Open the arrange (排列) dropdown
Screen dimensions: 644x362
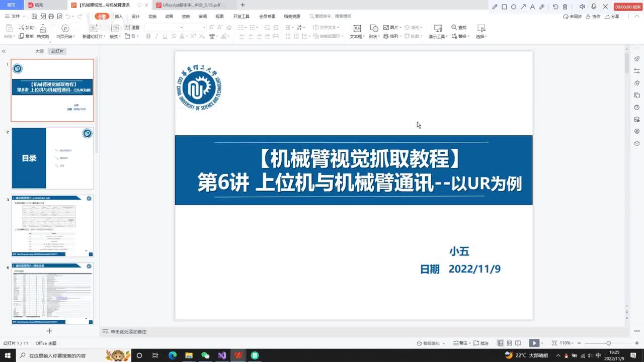click(x=392, y=36)
